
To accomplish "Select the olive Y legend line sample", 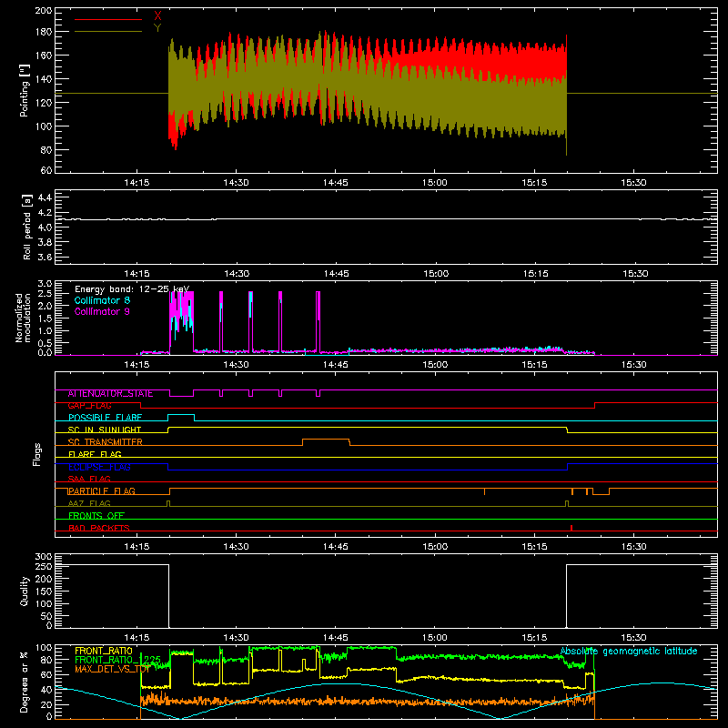I will (x=108, y=32).
